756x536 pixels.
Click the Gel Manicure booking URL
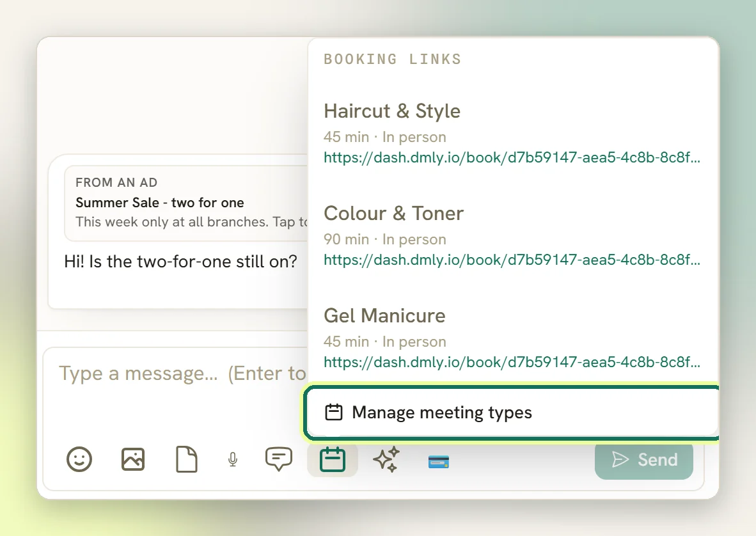pyautogui.click(x=512, y=362)
